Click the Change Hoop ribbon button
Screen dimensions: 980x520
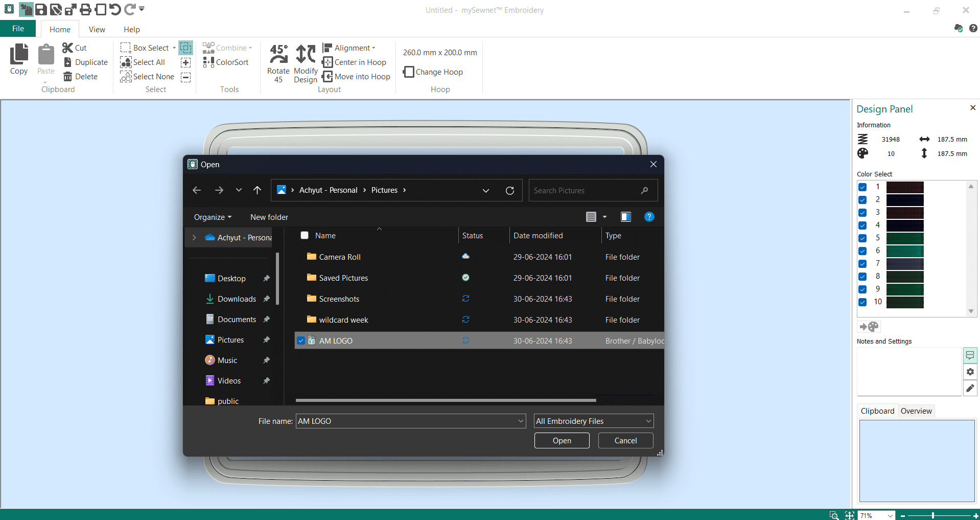coord(433,72)
